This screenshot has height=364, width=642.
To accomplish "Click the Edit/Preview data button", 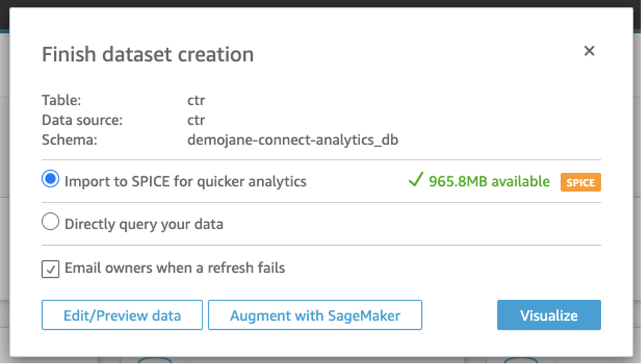I will (x=122, y=315).
